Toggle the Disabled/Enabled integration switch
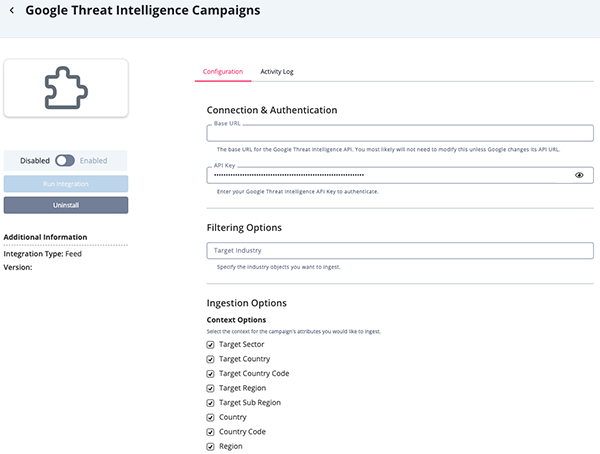Viewport: 600px width, 454px height. (x=65, y=160)
